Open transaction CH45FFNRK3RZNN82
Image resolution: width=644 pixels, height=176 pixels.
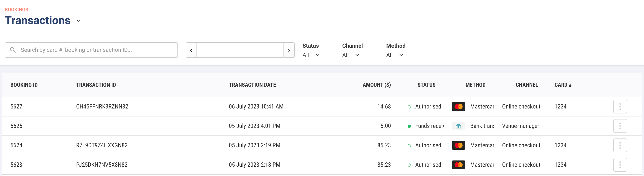tap(102, 107)
